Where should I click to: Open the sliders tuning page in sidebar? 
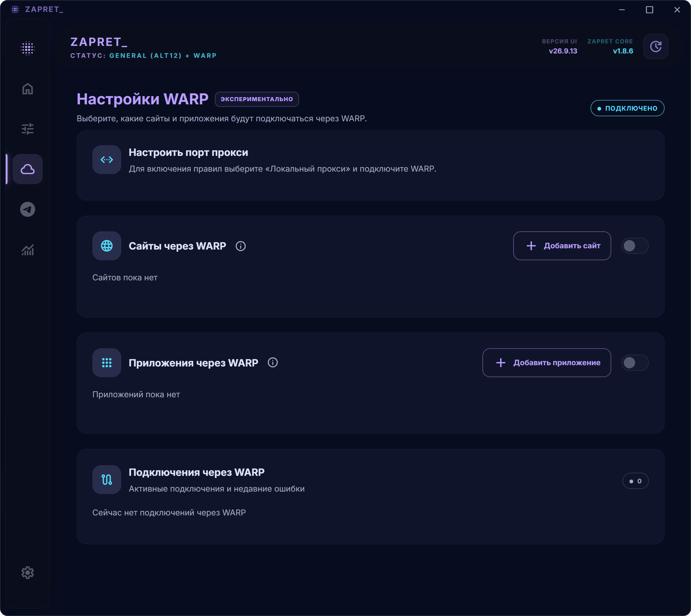coord(27,129)
